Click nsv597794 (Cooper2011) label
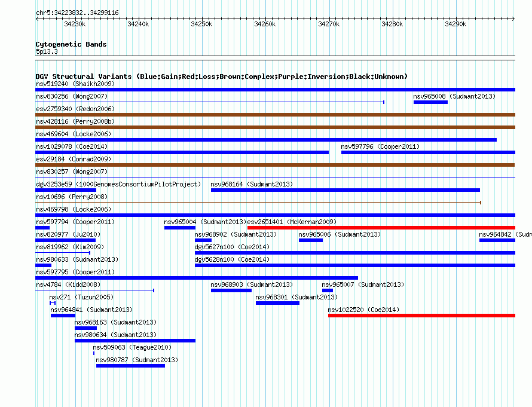The height and width of the screenshot is (407, 532). (75, 222)
